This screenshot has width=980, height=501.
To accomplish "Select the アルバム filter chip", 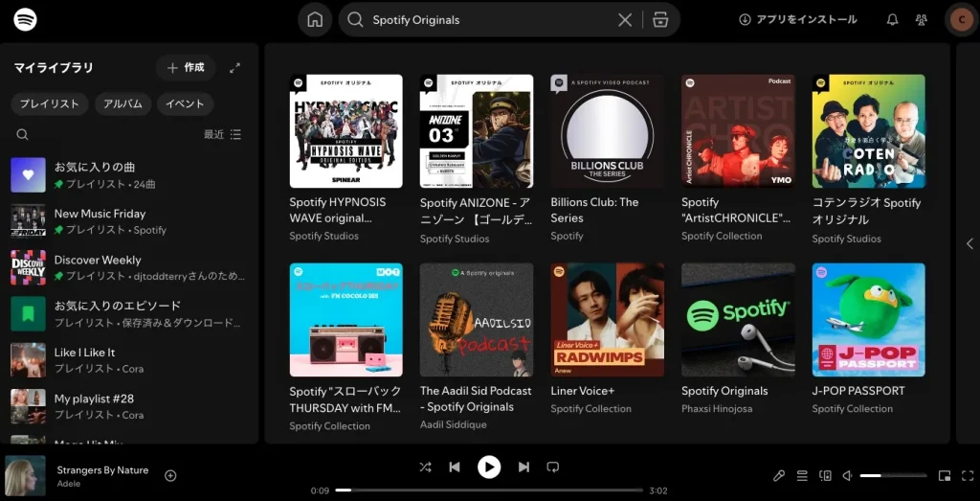I will coord(123,103).
